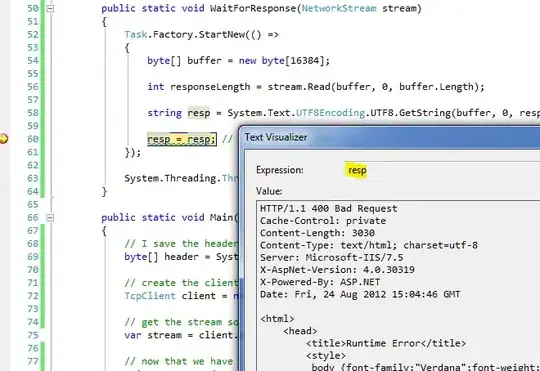Click the 'Expression:' label
The image size is (540, 371).
pyautogui.click(x=280, y=170)
